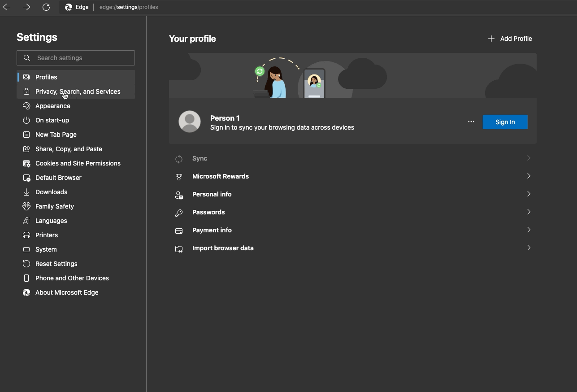Go to Printers settings
This screenshot has height=392, width=577.
(x=76, y=235)
